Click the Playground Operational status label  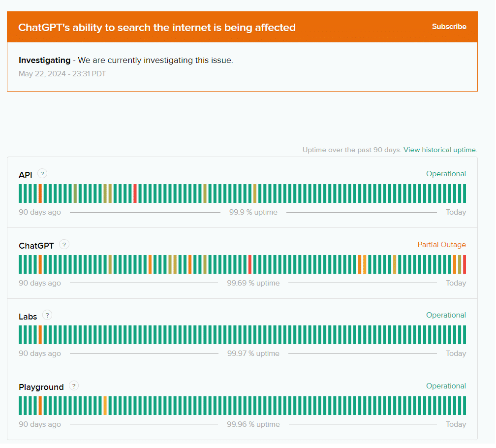click(446, 386)
